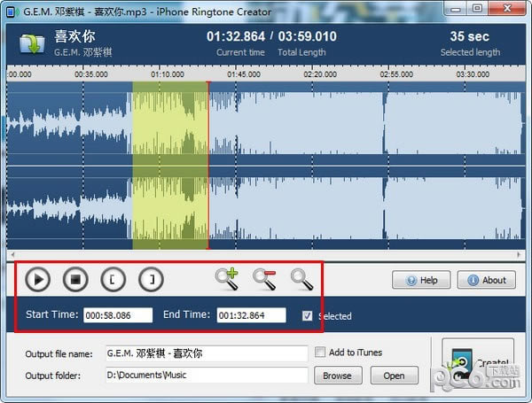Image resolution: width=532 pixels, height=403 pixels.
Task: Open the output folder
Action: [394, 376]
